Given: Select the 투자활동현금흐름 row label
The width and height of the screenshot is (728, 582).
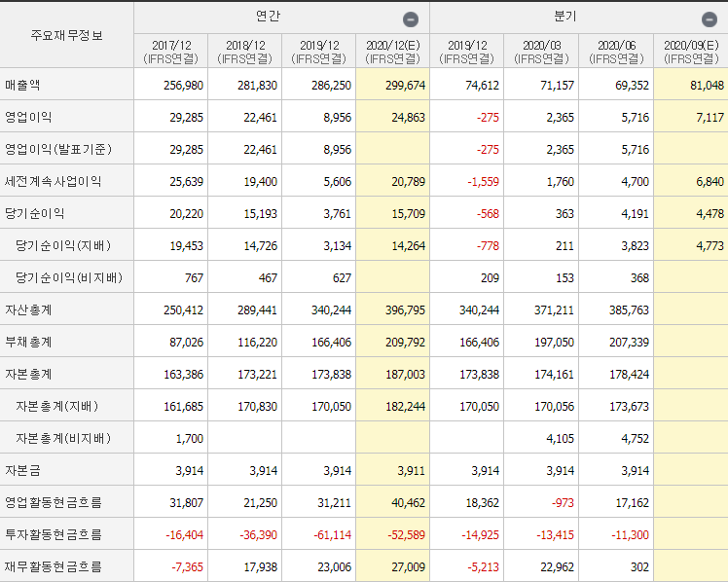Looking at the screenshot, I should [x=53, y=534].
